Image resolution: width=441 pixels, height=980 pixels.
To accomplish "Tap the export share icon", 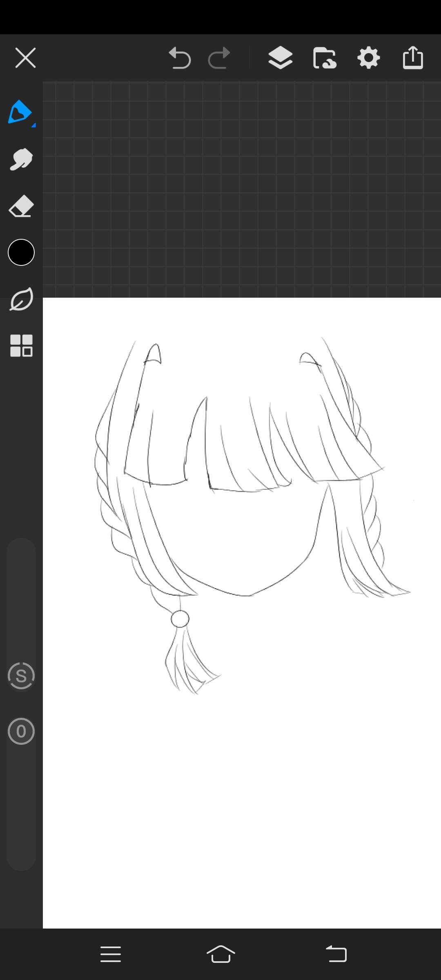I will pyautogui.click(x=413, y=58).
